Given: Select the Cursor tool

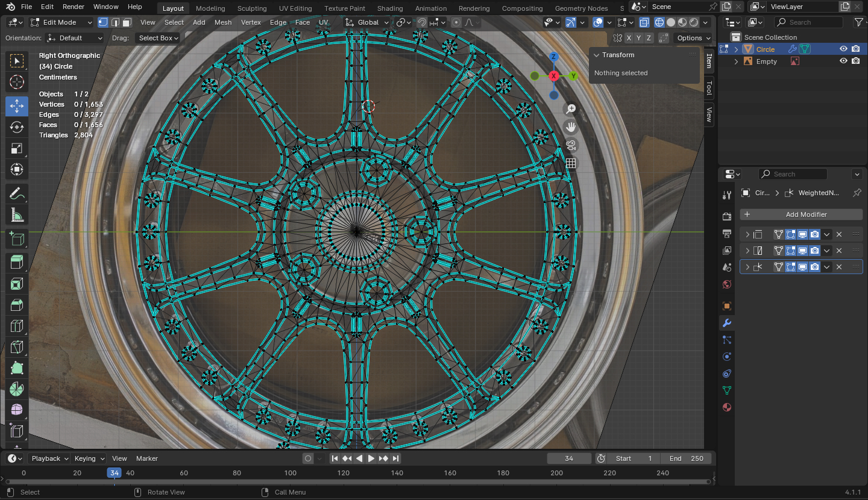Looking at the screenshot, I should pyautogui.click(x=17, y=83).
